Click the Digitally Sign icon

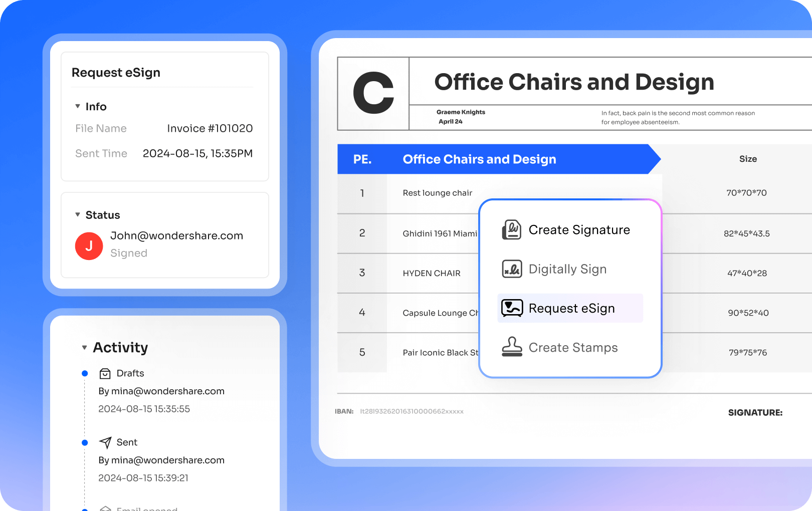[512, 269]
